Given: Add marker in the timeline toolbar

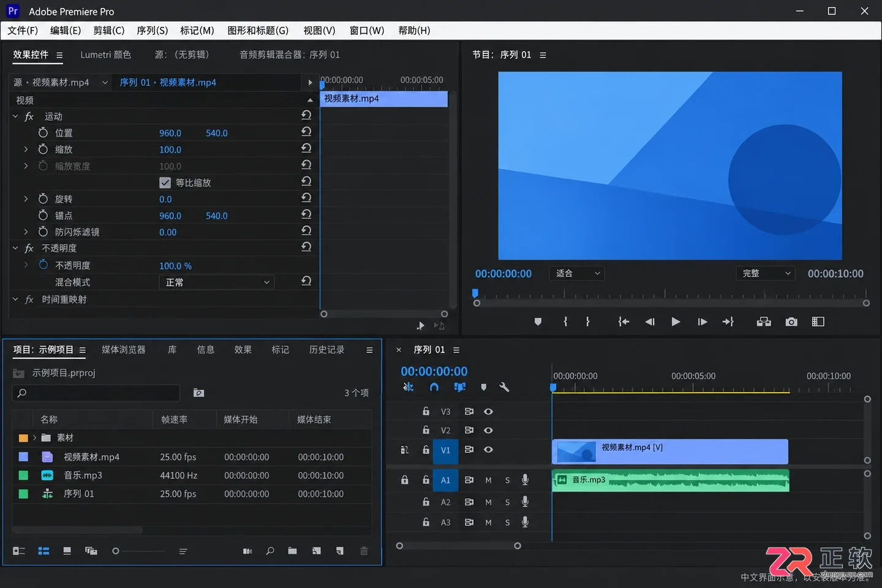Looking at the screenshot, I should click(x=484, y=387).
